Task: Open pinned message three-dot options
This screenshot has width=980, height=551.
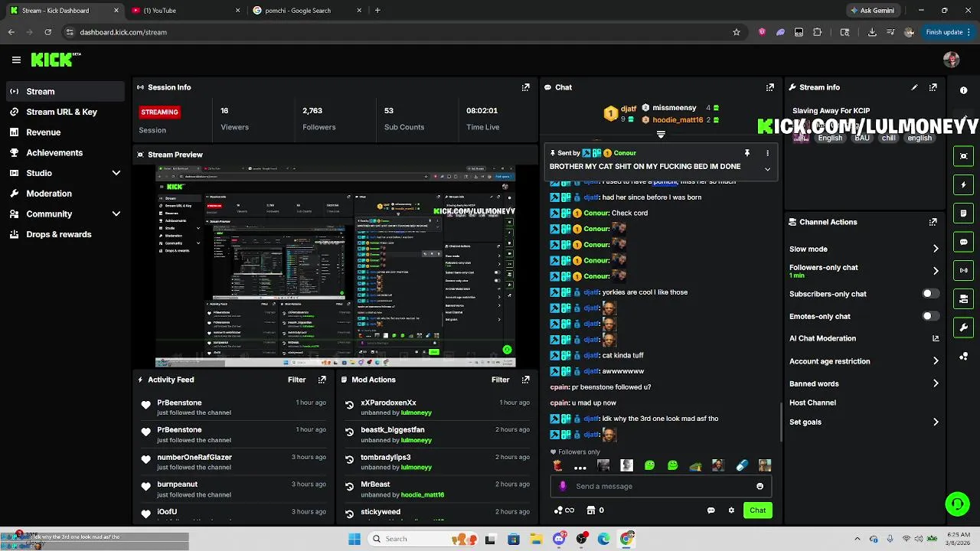Action: pos(767,153)
